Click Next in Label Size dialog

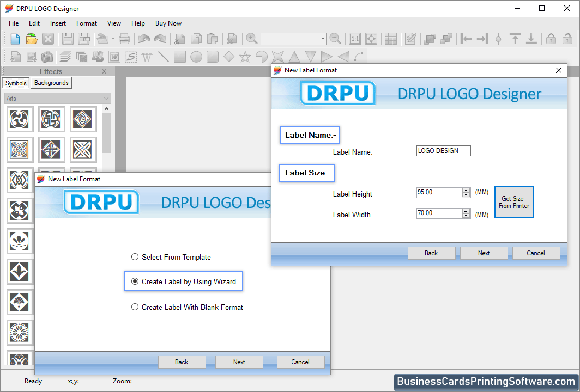(x=484, y=253)
